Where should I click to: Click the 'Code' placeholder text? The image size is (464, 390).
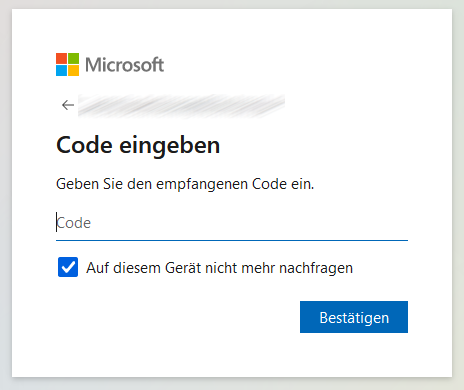[x=74, y=223]
